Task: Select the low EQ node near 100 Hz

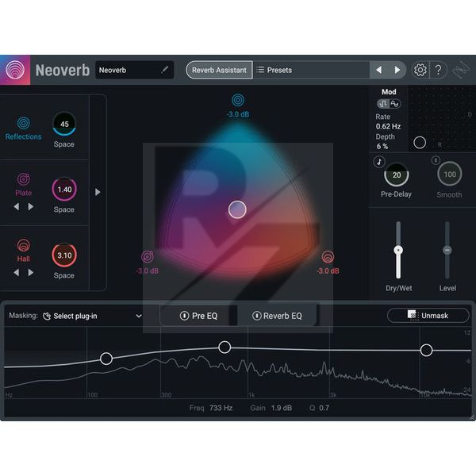Action: pyautogui.click(x=106, y=359)
